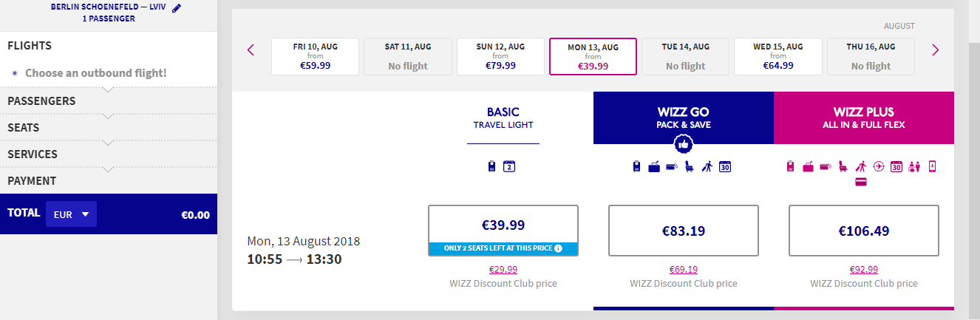Viewport: 980px width, 320px height.
Task: Click Wizz Plus airport check-in desk icon
Action: click(915, 167)
